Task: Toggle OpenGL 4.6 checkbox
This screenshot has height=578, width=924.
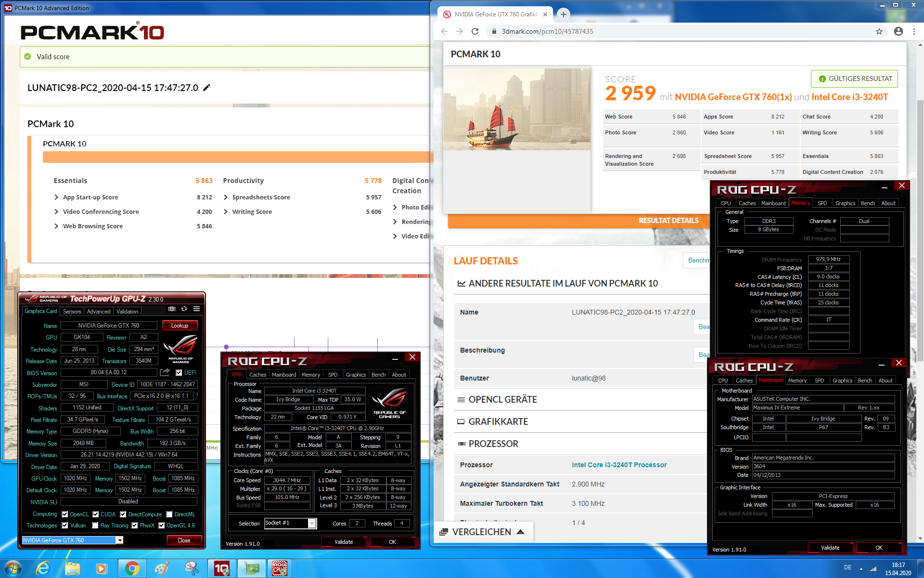Action: [162, 525]
